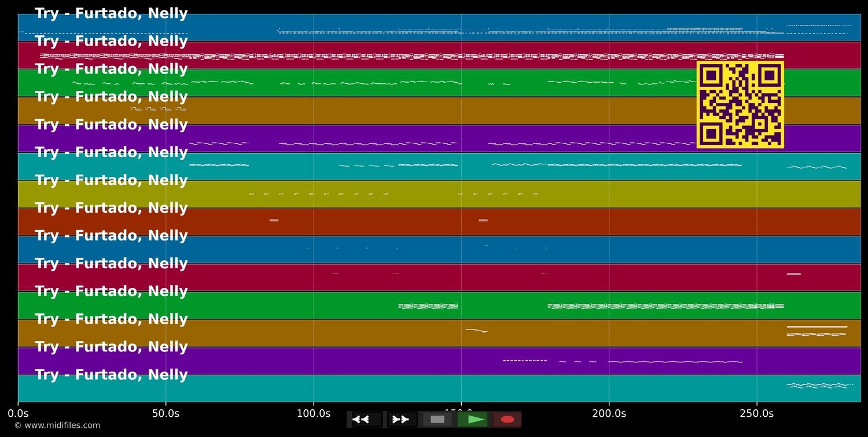Click the 100.0s time axis label

pos(314,413)
